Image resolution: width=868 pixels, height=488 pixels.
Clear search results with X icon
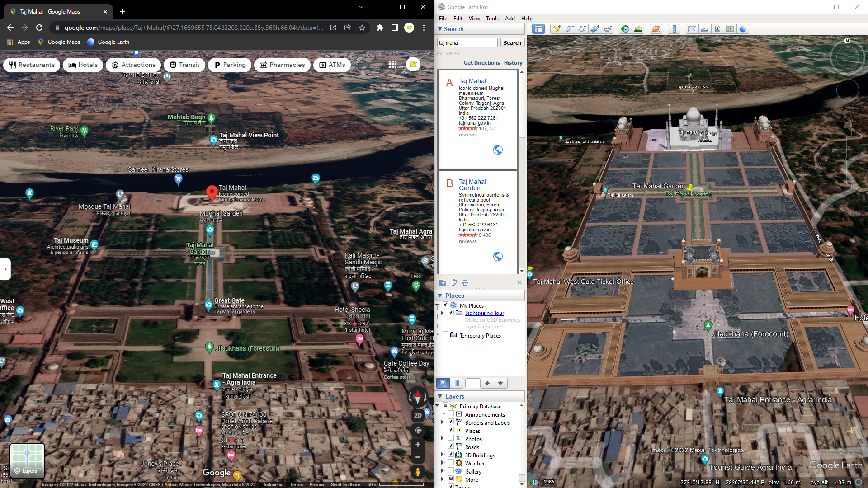[x=519, y=282]
